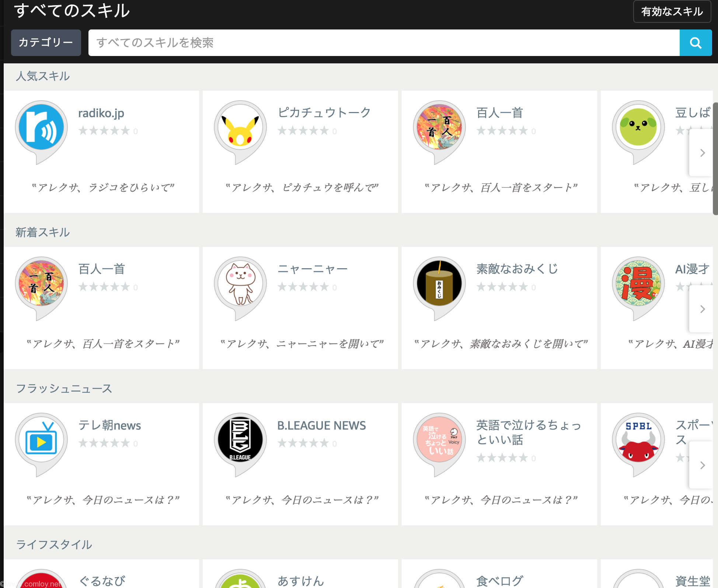Viewport: 718px width, 588px height.
Task: Click the 人気スキル section heading
Action: click(43, 76)
